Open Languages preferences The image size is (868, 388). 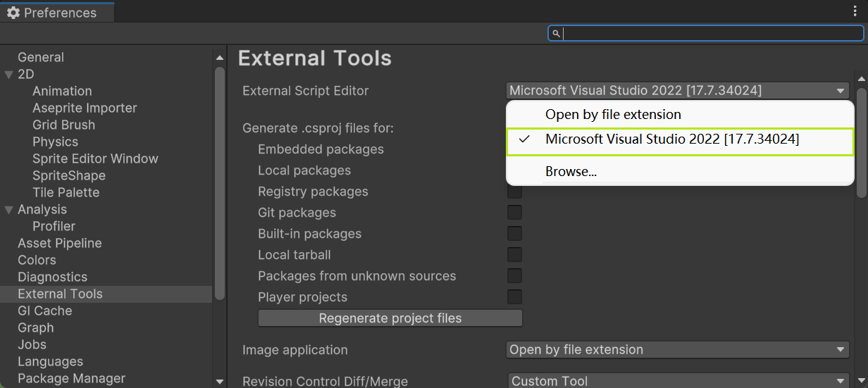50,361
